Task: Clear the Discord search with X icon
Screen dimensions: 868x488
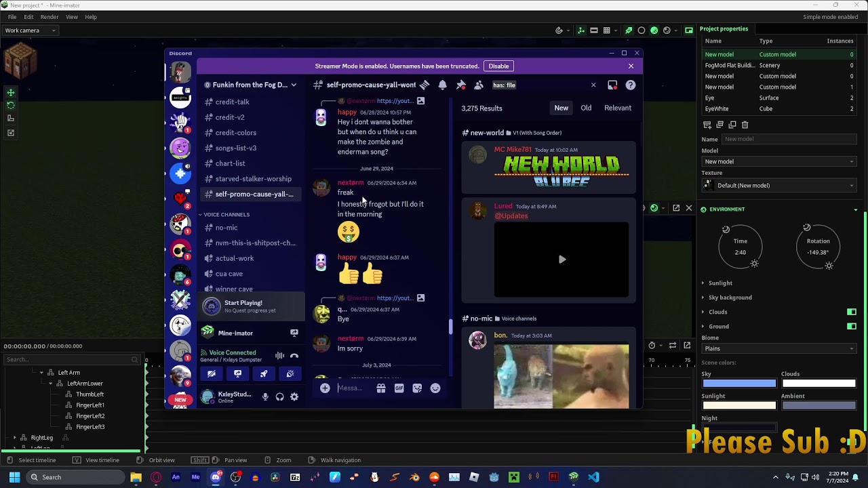Action: [593, 85]
